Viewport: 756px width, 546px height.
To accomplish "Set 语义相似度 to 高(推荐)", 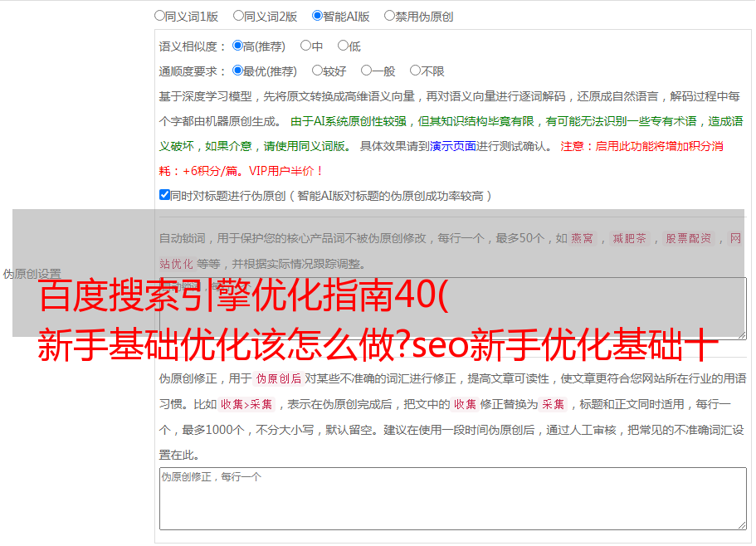I will point(237,46).
